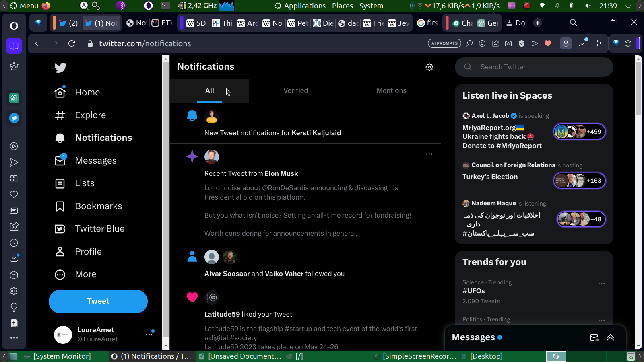Click the blue Tweet button
This screenshot has width=644, height=362.
point(98,301)
